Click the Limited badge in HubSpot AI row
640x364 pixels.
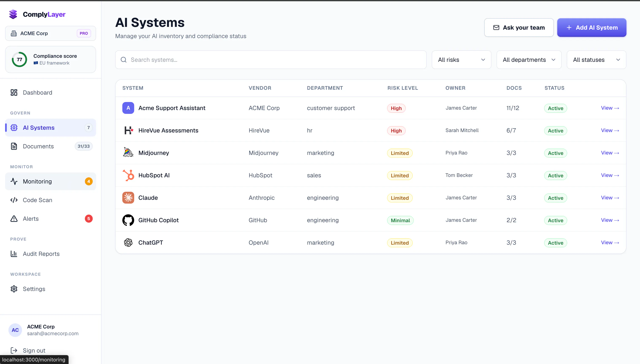tap(400, 175)
